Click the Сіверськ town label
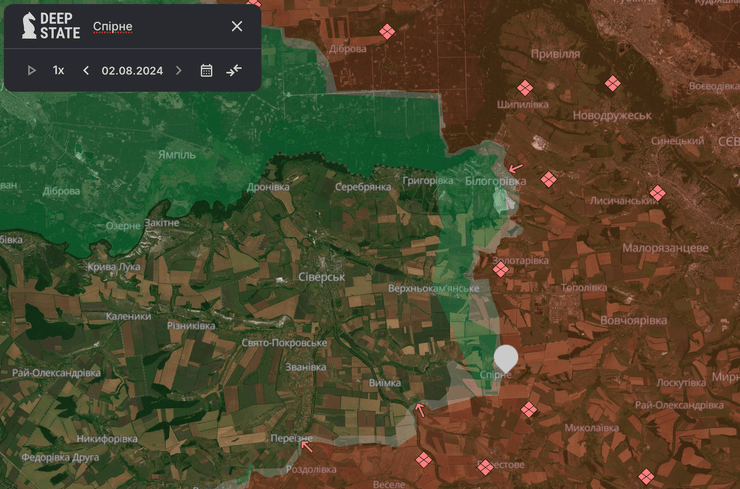 (x=321, y=276)
